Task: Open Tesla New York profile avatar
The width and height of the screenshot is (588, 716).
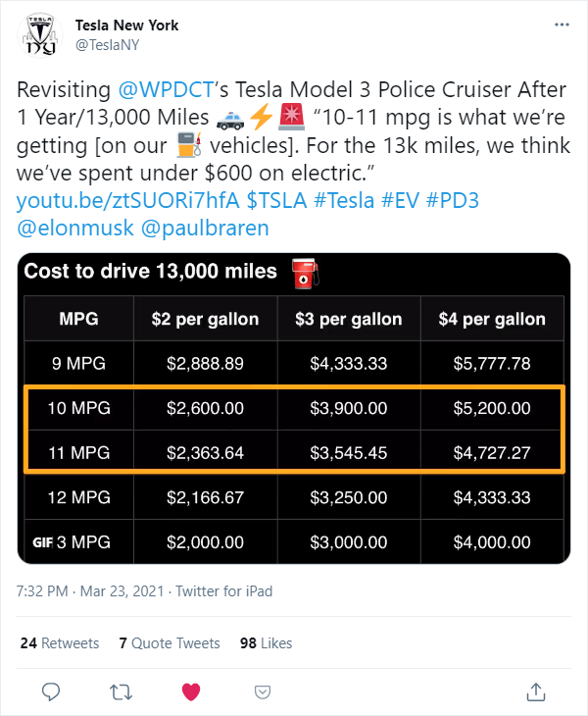Action: pyautogui.click(x=39, y=35)
